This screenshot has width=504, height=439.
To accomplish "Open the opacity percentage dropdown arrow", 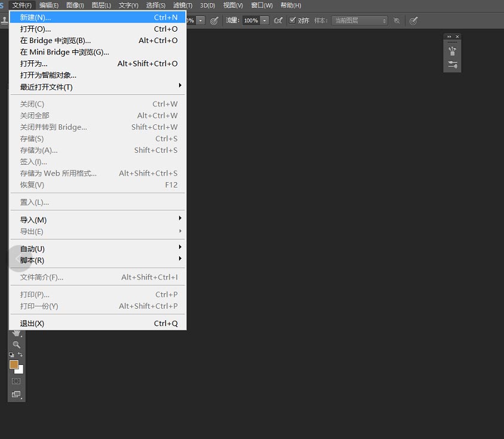I will coord(201,20).
